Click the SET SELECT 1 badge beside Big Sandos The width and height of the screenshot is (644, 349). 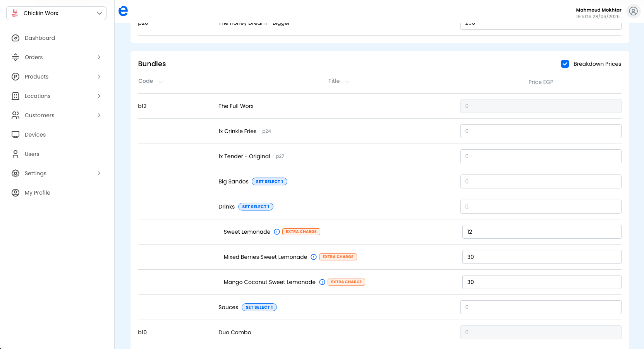(270, 181)
